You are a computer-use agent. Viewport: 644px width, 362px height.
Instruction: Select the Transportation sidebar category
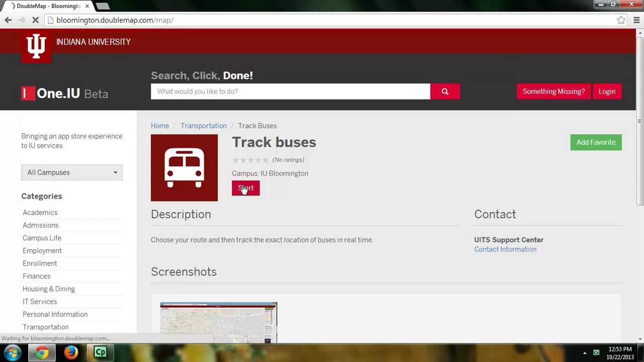(x=46, y=327)
